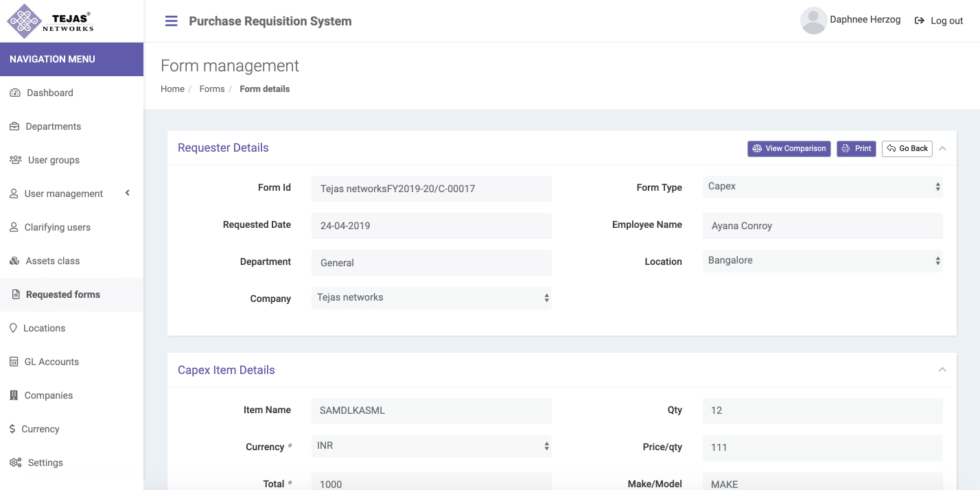This screenshot has width=980, height=490.
Task: Click the Price/qty field showing 111
Action: tap(823, 447)
